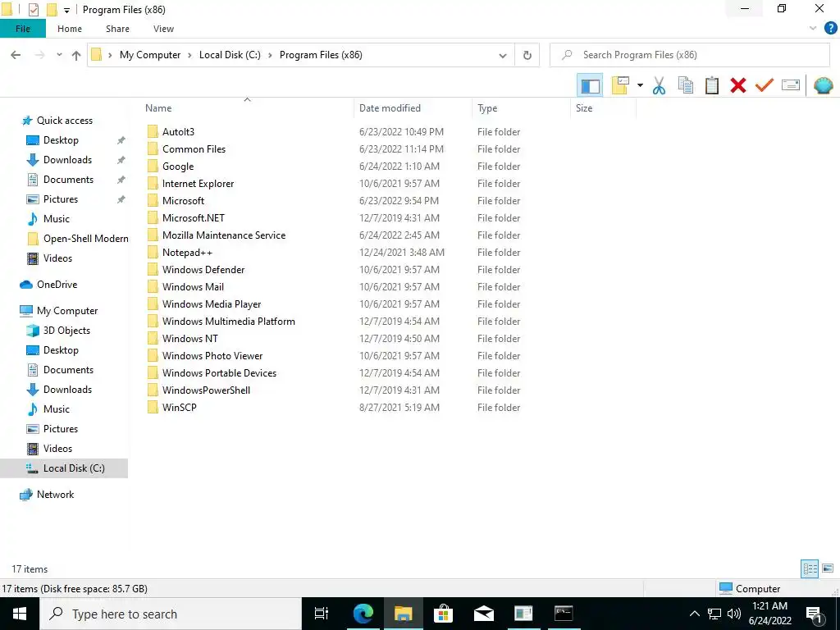Screen dimensions: 840x630
Task: Select OneDrive in the navigation pane
Action: pyautogui.click(x=57, y=285)
